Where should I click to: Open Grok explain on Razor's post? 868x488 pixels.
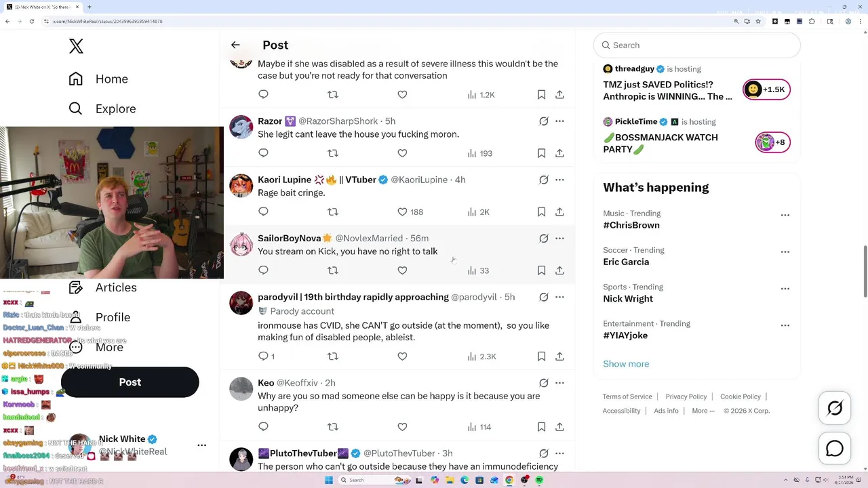[543, 121]
